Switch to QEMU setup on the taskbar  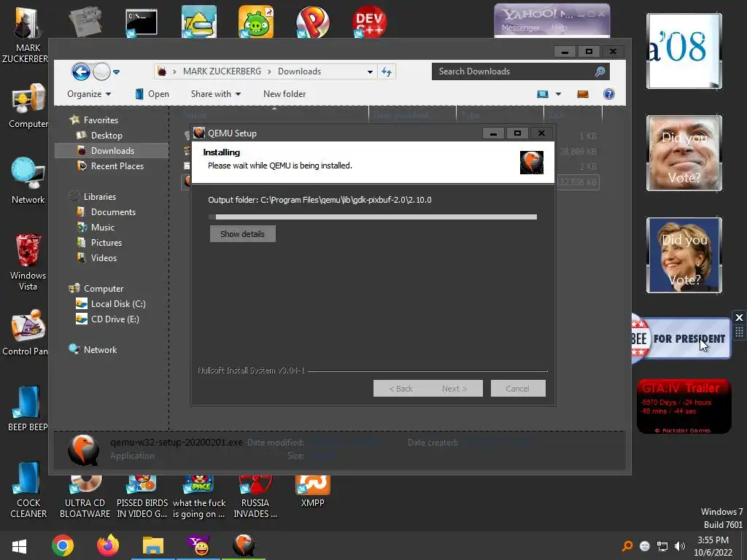(x=244, y=545)
